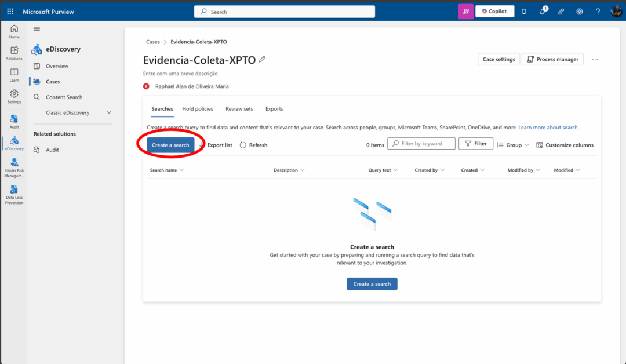The width and height of the screenshot is (626, 364).
Task: Open the more options ellipsis
Action: tap(595, 59)
